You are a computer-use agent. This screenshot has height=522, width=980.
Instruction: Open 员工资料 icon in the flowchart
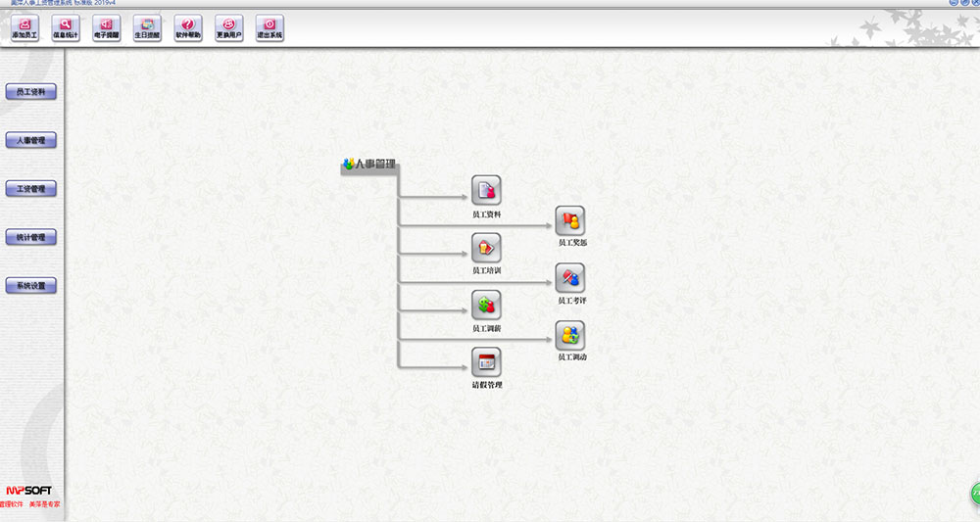tap(486, 190)
